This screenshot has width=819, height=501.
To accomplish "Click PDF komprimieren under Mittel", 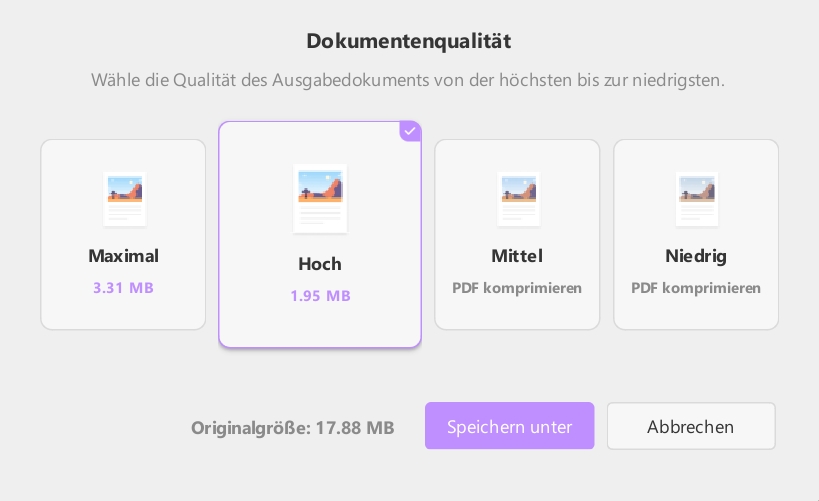I will click(x=517, y=288).
